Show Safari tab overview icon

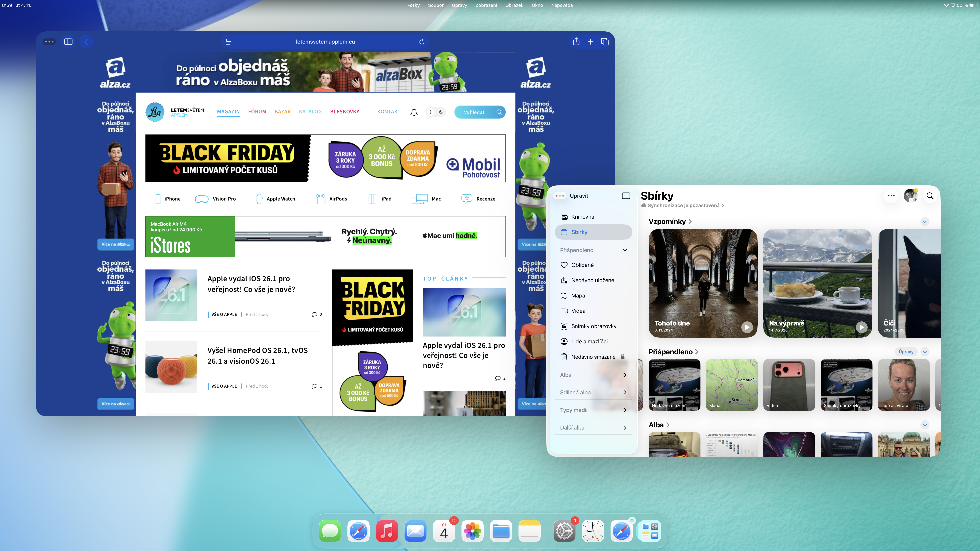605,42
